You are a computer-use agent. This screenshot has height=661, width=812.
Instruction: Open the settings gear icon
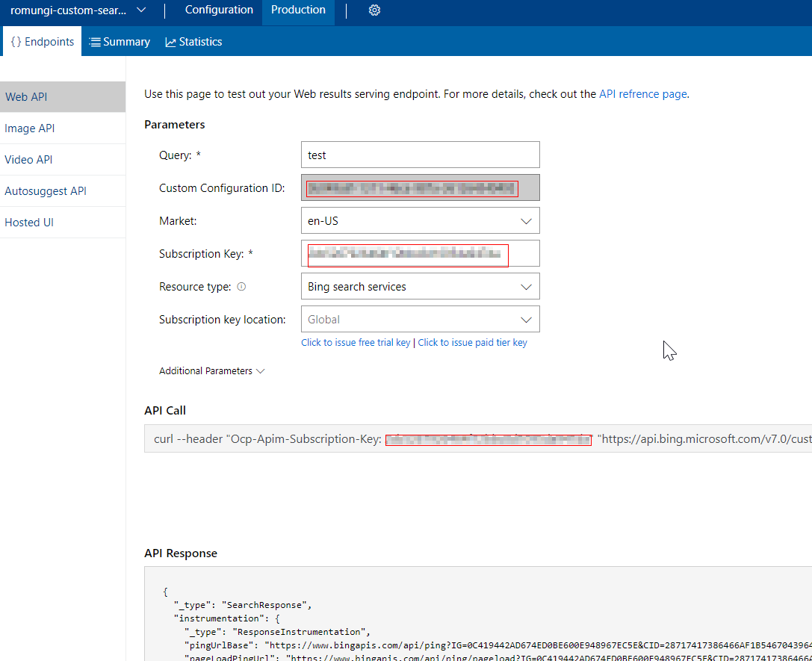(374, 10)
